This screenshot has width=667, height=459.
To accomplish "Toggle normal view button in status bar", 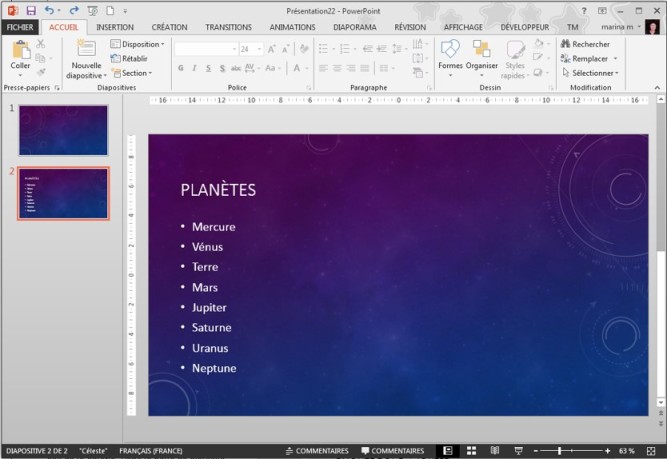I will 449,451.
